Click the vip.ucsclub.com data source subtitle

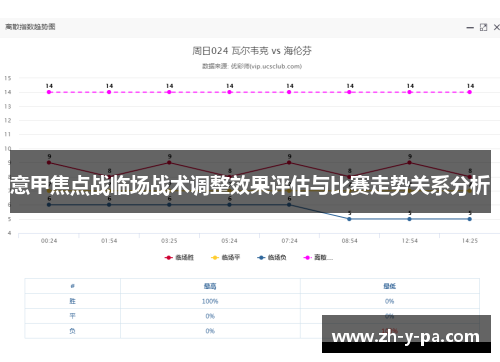coord(252,66)
